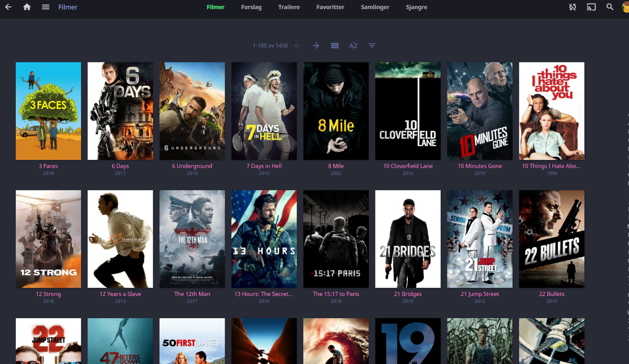Open the 12 Strong poster
629x364 pixels.
coord(48,239)
